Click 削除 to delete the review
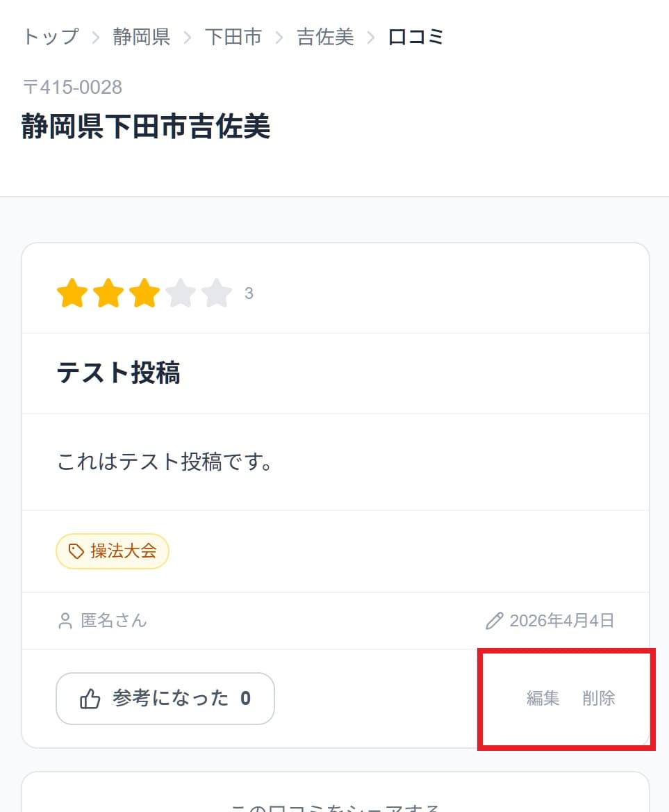This screenshot has height=812, width=669. coord(598,698)
